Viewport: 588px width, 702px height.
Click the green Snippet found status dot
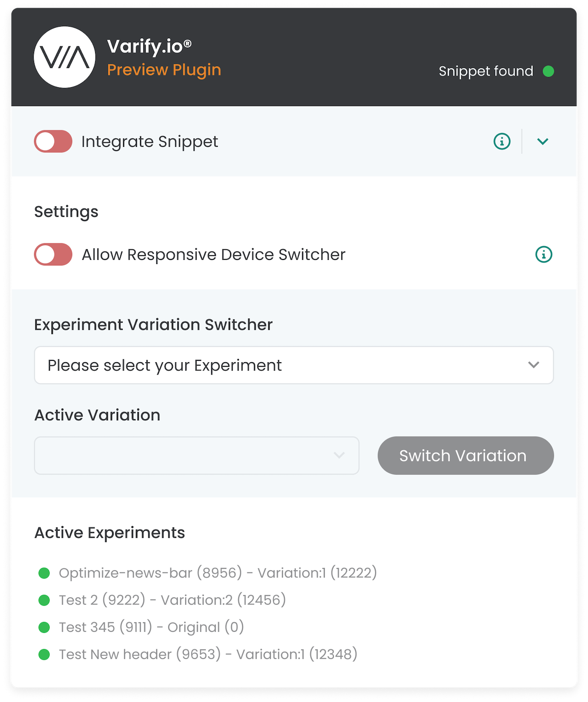coord(548,71)
